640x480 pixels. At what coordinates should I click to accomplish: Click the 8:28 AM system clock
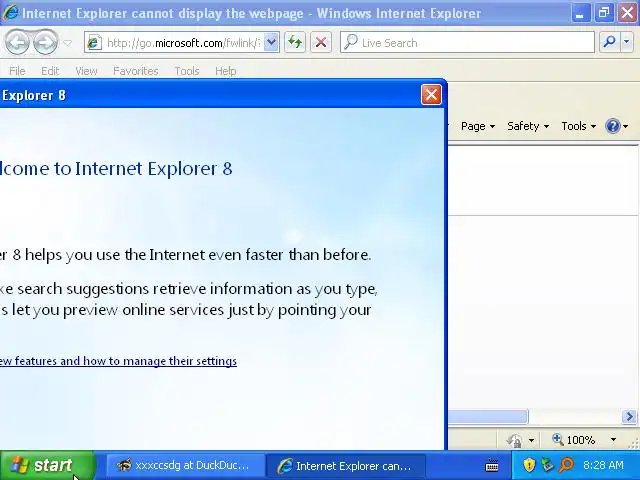[x=603, y=465]
